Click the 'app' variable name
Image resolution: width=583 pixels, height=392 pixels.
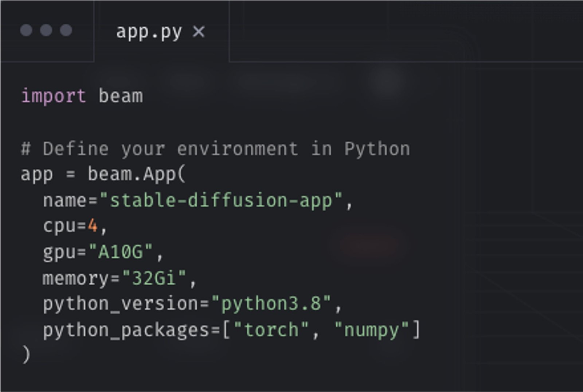(x=37, y=175)
